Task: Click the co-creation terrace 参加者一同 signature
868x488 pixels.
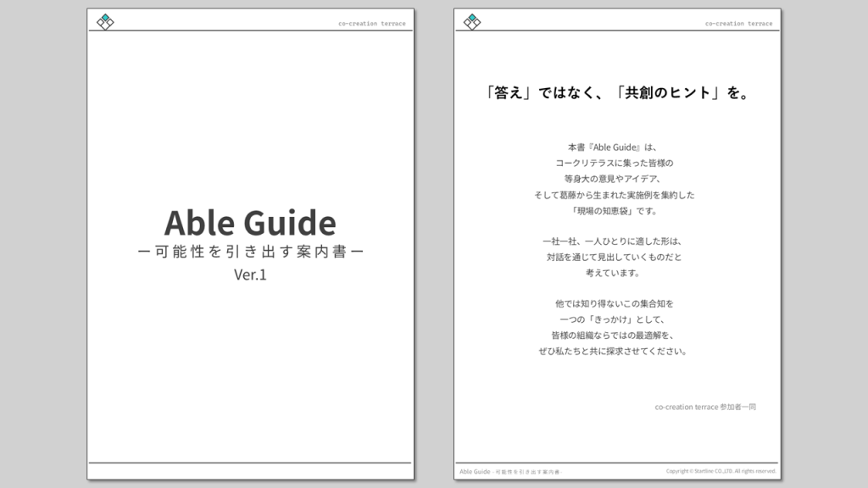Action: (704, 406)
